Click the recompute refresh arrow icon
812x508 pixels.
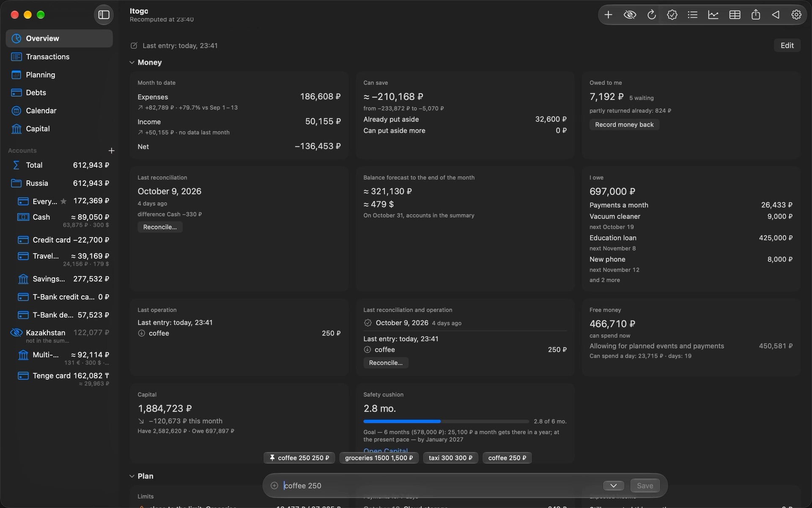[x=651, y=15]
